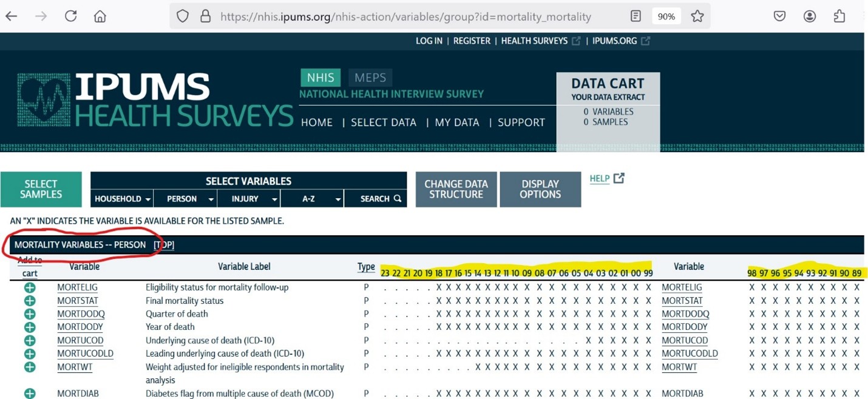Click the CHANGE DATA STRUCTURE button
The width and height of the screenshot is (868, 399).
tap(456, 189)
